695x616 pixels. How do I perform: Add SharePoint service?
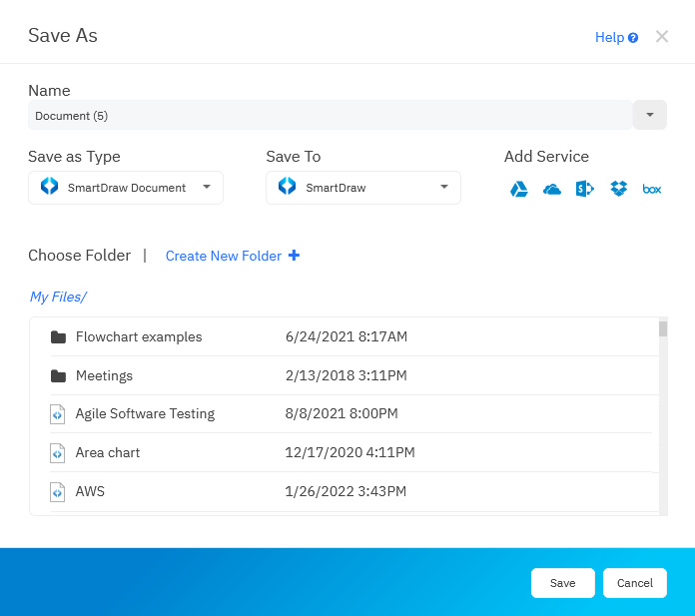pyautogui.click(x=585, y=189)
